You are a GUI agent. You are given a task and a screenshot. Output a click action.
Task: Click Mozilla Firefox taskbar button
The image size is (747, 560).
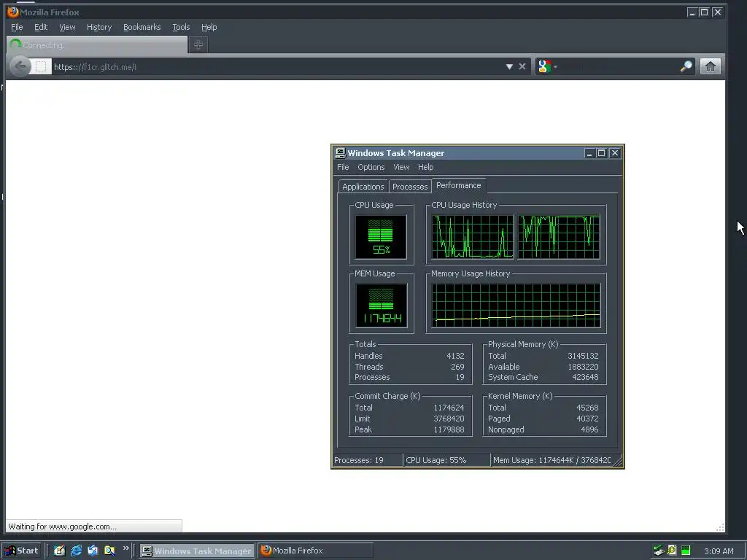(x=315, y=551)
